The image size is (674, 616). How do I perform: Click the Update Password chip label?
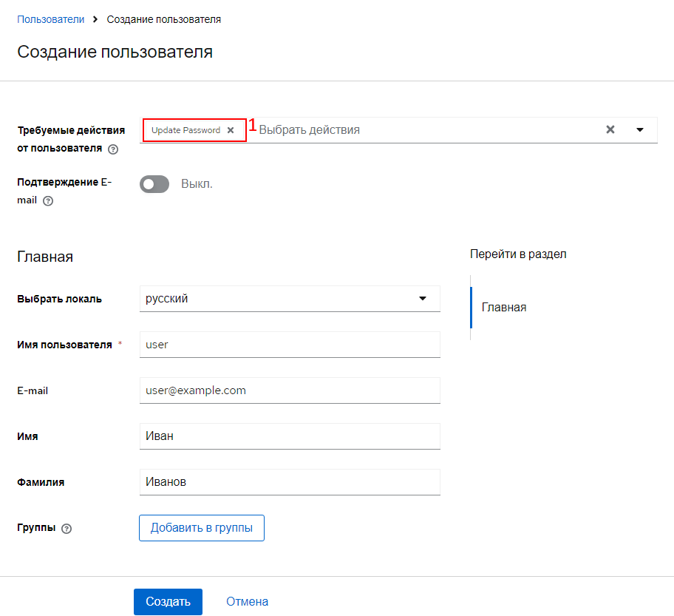pyautogui.click(x=185, y=130)
